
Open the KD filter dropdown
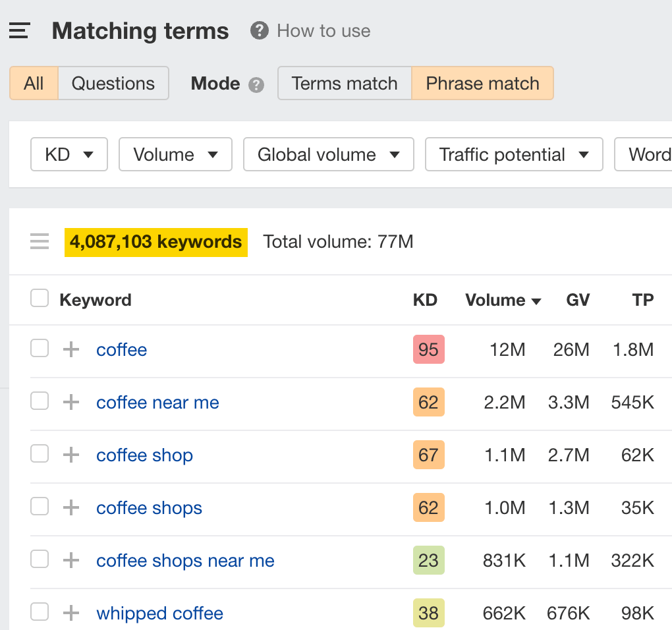click(69, 154)
